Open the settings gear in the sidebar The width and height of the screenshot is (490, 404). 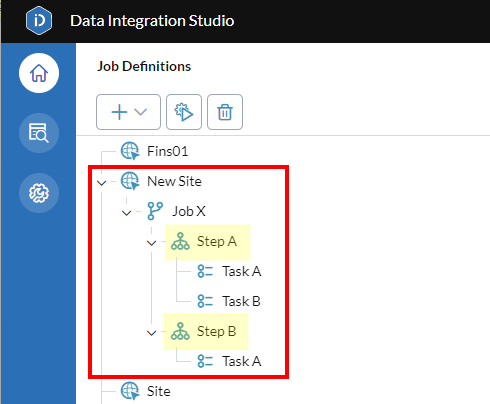point(39,193)
